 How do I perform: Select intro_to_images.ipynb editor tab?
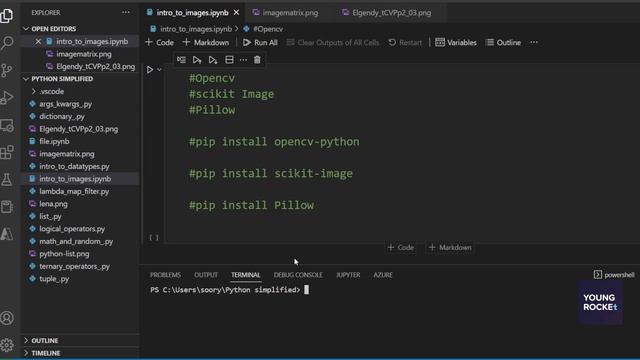click(193, 13)
